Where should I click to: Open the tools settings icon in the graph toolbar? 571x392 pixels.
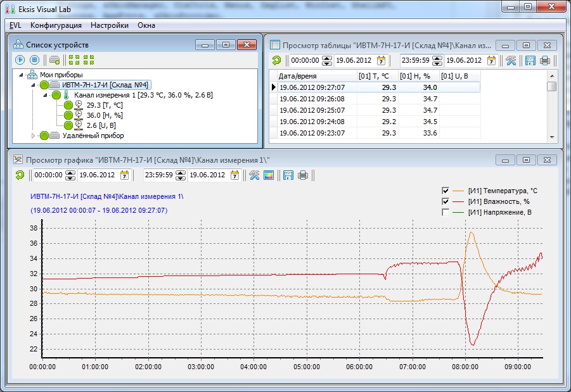click(x=254, y=175)
